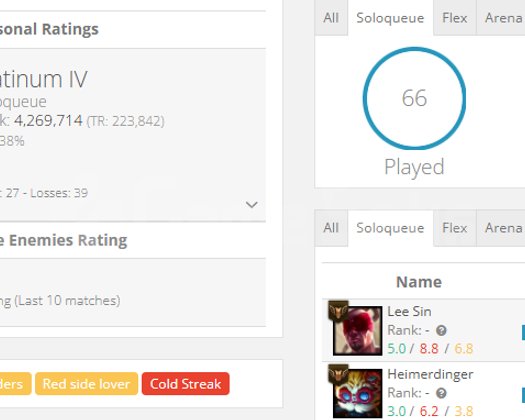Click the Cold Streak red tag
The width and height of the screenshot is (525, 420).
[x=185, y=384]
